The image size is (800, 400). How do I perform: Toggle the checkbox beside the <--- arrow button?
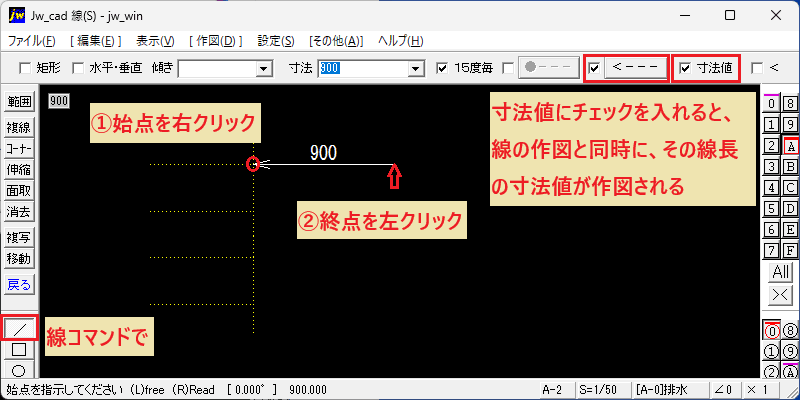pyautogui.click(x=594, y=68)
